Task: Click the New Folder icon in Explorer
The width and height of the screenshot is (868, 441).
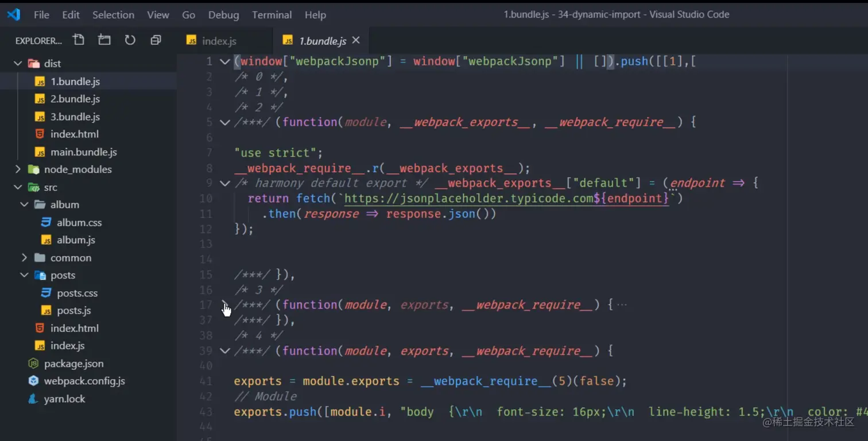Action: 104,40
